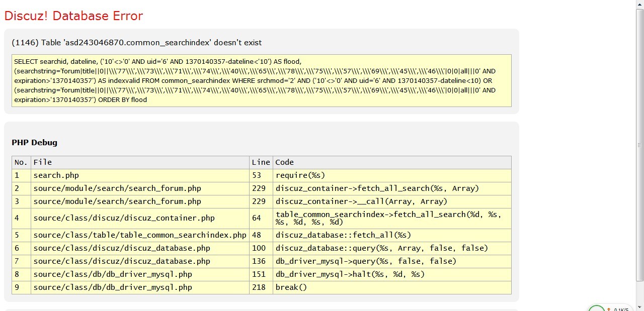Select db_driver_mysql.php file cell in row 8

pyautogui.click(x=140, y=274)
